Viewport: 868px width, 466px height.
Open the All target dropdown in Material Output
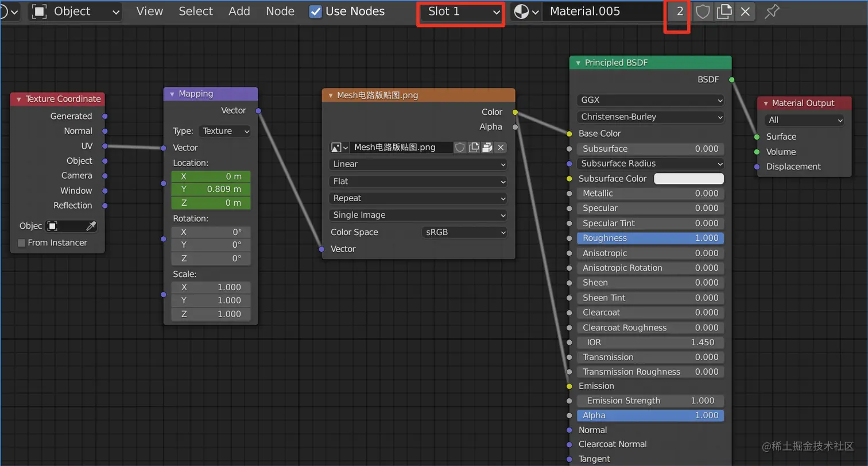[x=804, y=120]
